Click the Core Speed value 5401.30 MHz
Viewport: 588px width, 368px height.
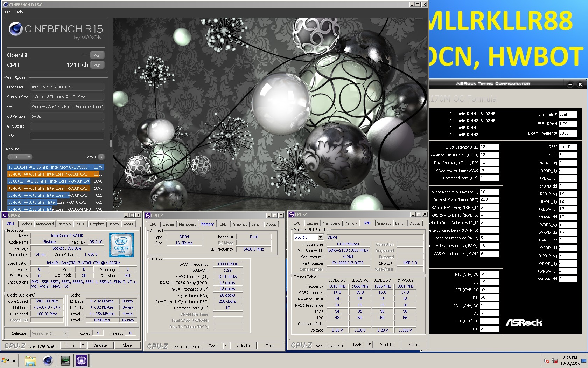(47, 301)
